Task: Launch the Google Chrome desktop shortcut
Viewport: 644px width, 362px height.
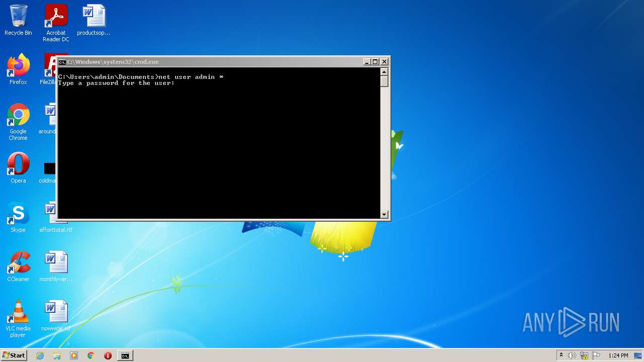Action: point(18,122)
